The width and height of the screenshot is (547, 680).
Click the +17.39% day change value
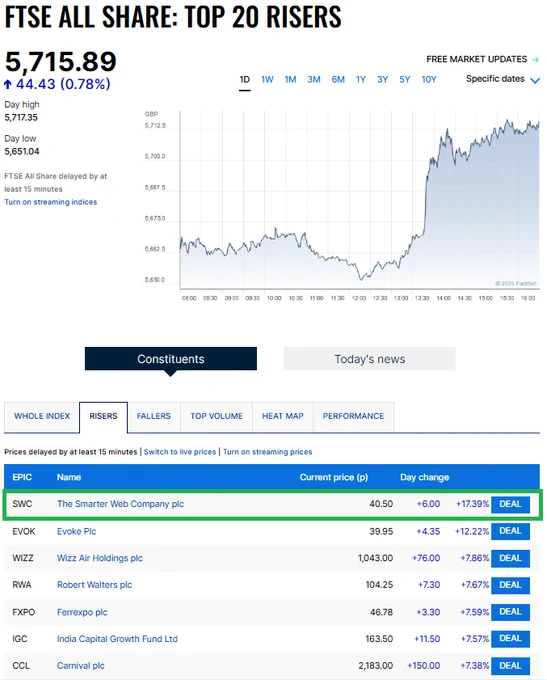[472, 504]
